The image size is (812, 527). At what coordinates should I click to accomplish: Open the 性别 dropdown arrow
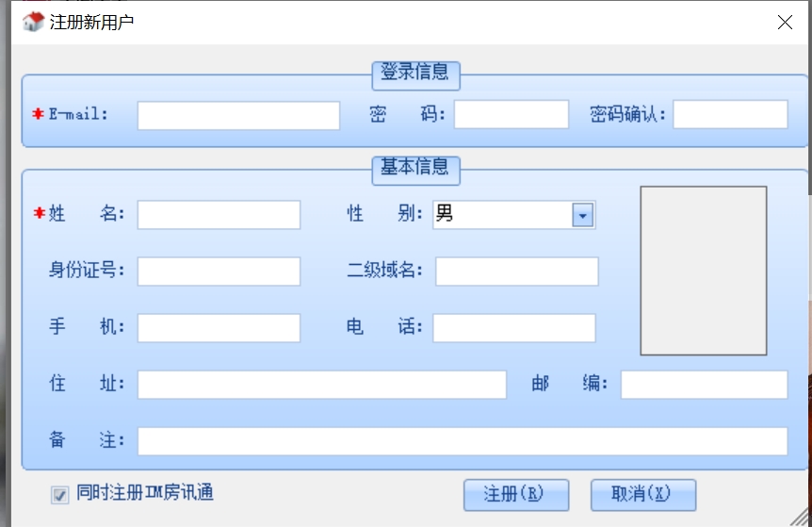(x=583, y=216)
